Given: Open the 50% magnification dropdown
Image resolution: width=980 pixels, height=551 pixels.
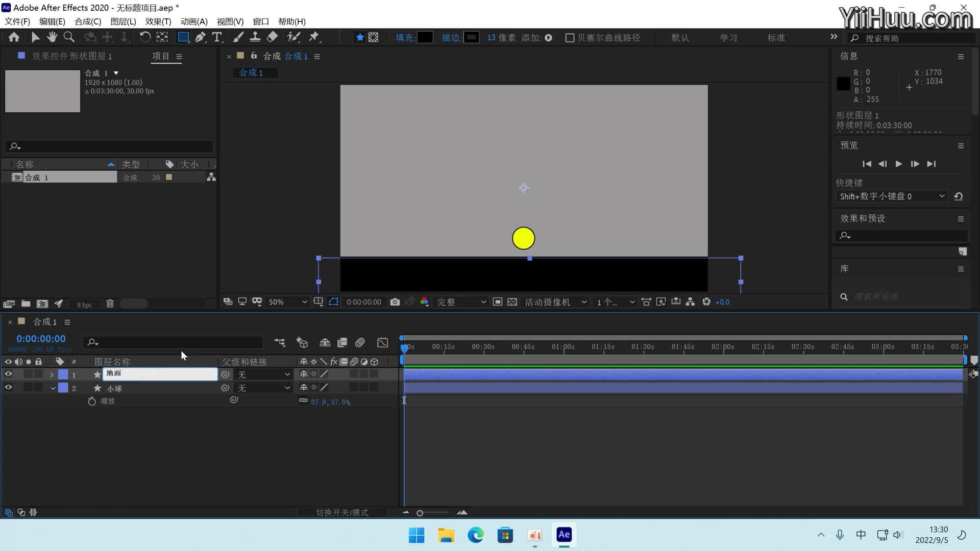Looking at the screenshot, I should 288,302.
